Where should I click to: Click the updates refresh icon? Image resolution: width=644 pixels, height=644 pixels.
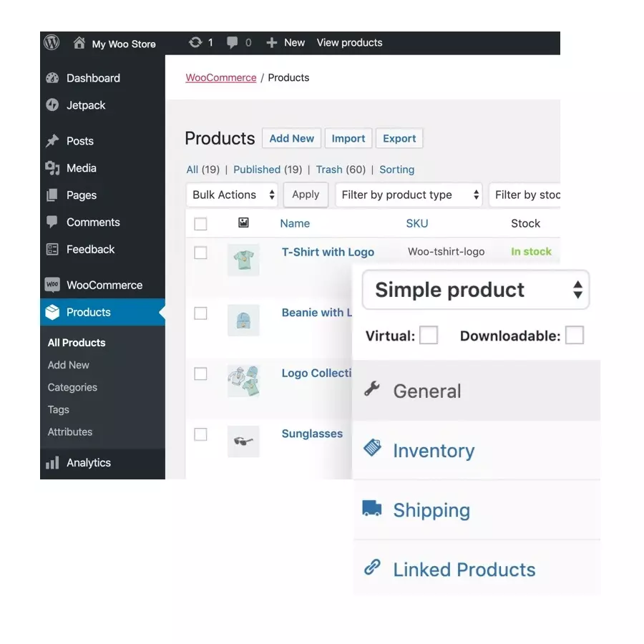pyautogui.click(x=195, y=43)
